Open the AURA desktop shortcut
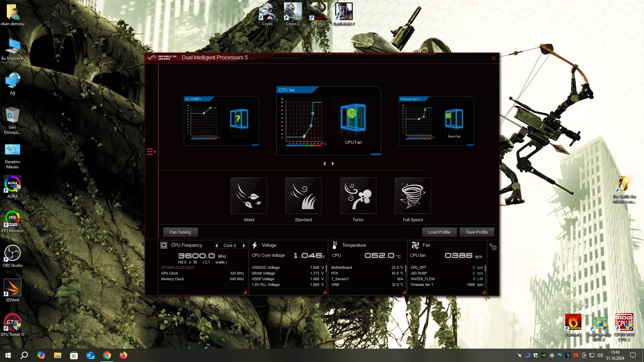 12,187
